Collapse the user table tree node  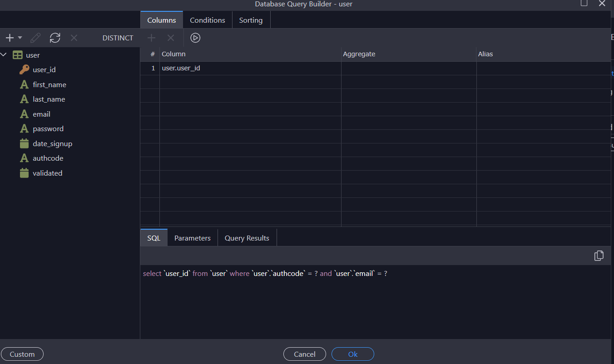pyautogui.click(x=4, y=55)
